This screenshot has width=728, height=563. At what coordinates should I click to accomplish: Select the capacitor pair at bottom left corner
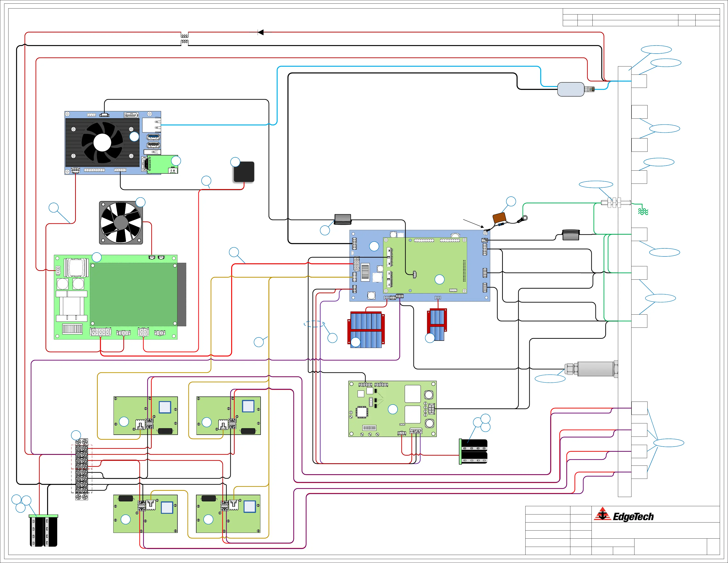44,530
